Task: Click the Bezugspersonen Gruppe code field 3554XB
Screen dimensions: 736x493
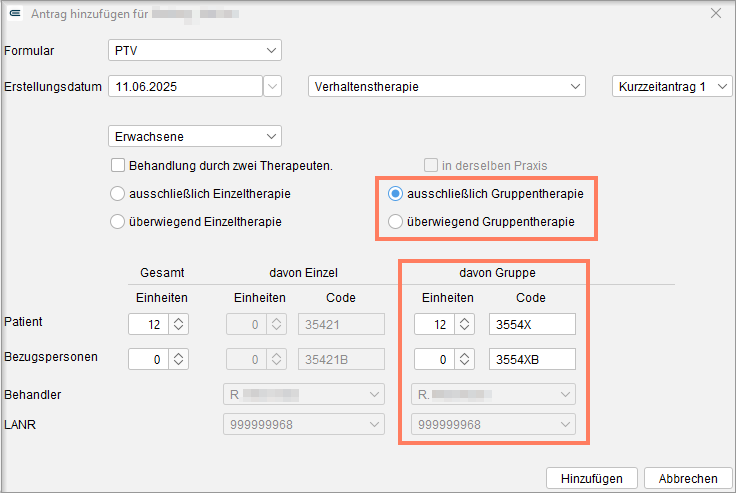Action: (532, 359)
